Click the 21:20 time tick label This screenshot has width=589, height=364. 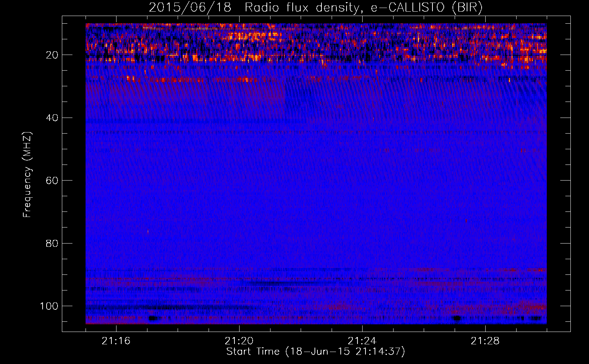(239, 341)
